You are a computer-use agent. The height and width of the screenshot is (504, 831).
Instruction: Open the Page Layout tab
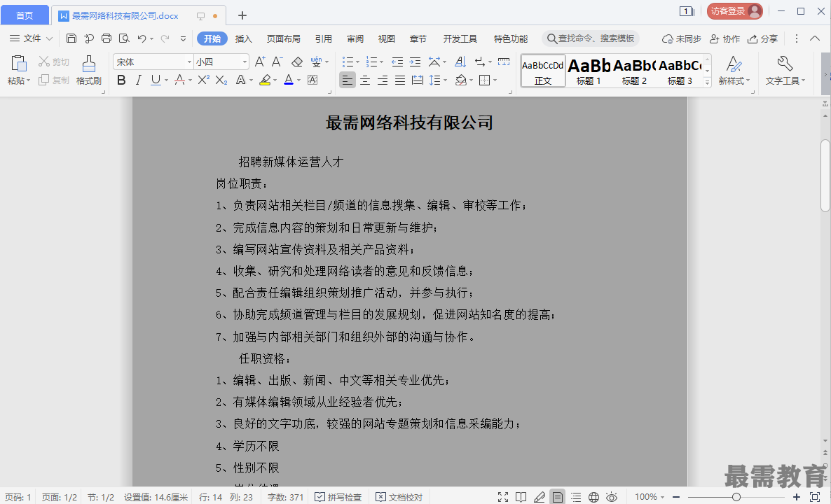click(283, 38)
